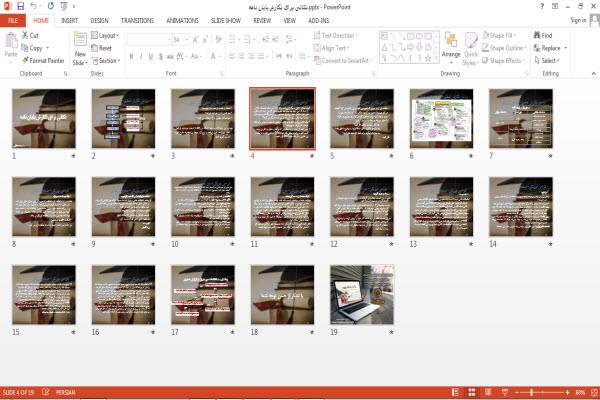Viewport: 600px width, 400px height.
Task: Open the FILE tab
Action: 13,21
